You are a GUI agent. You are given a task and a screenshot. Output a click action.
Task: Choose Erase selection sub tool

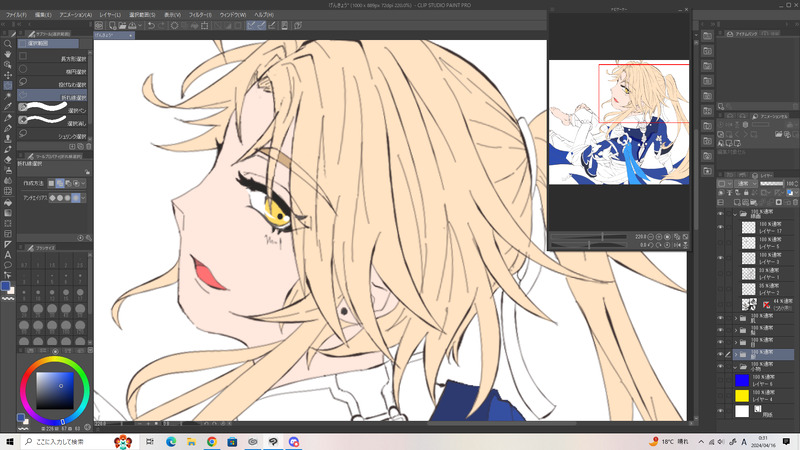(x=53, y=121)
